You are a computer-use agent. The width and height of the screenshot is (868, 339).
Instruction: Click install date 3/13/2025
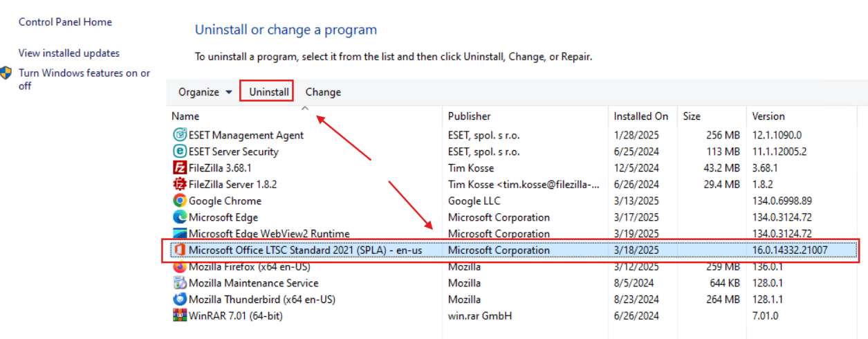click(636, 201)
